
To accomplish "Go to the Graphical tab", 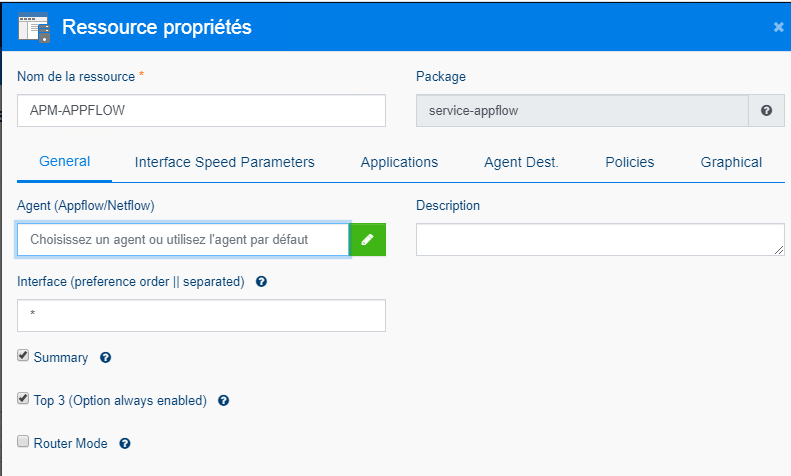I will (x=731, y=162).
